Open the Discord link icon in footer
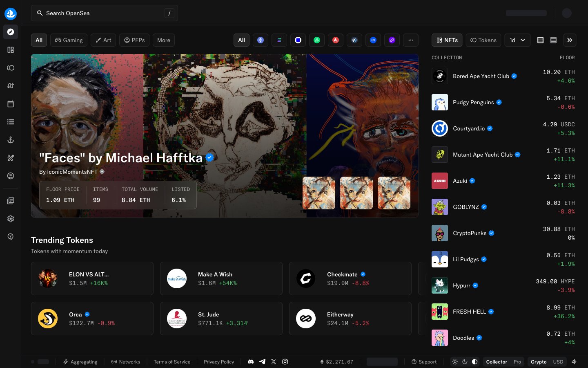The height and width of the screenshot is (368, 588). point(251,362)
